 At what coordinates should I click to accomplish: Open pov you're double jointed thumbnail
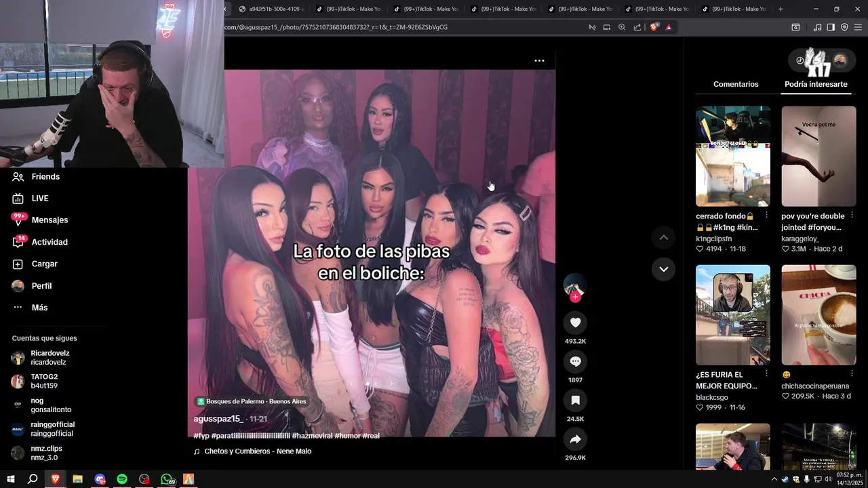(818, 156)
